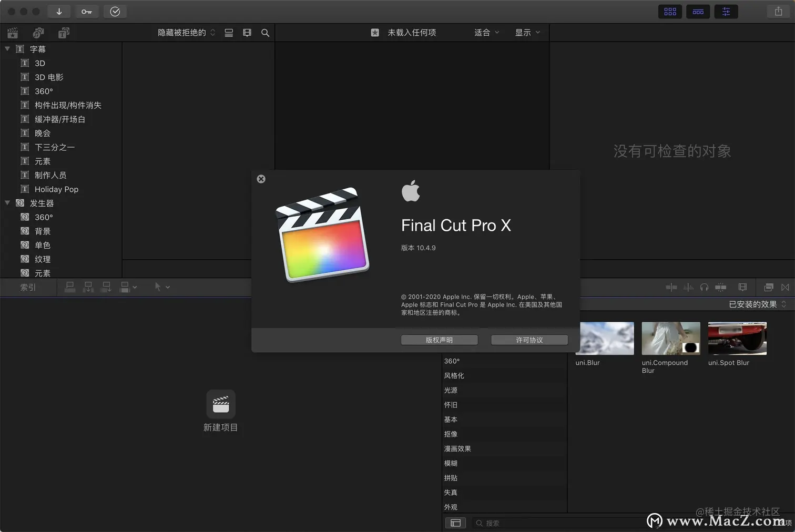
Task: Close the About Final Cut Pro dialog
Action: pos(261,179)
